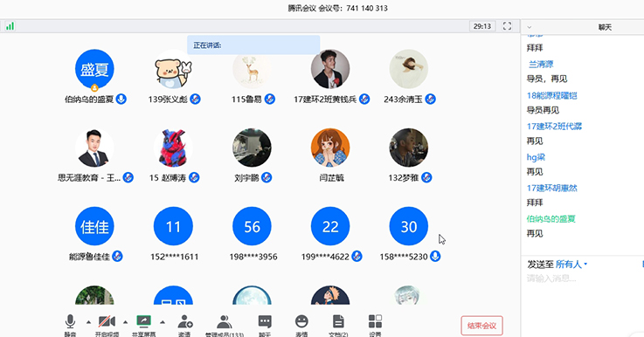Open the invite participants icon
The height and width of the screenshot is (337, 644).
(x=185, y=321)
